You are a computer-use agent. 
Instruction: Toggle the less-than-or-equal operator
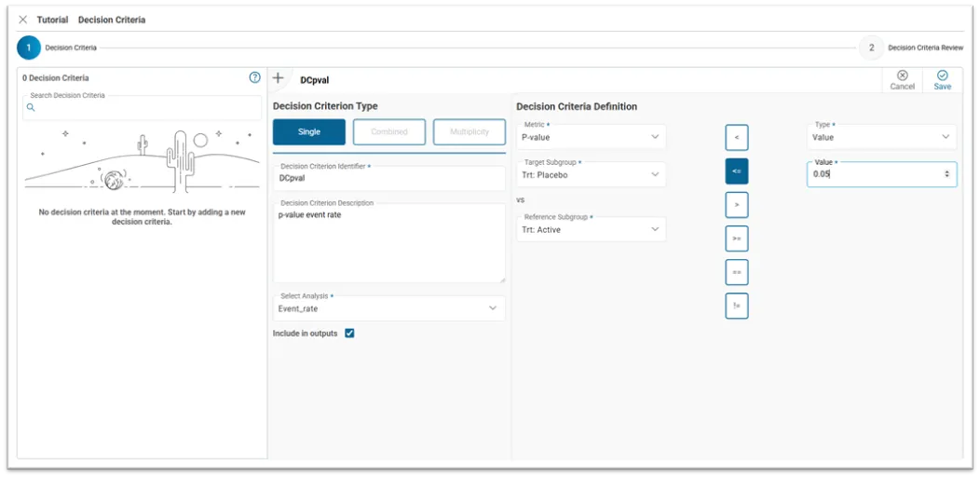tap(737, 171)
